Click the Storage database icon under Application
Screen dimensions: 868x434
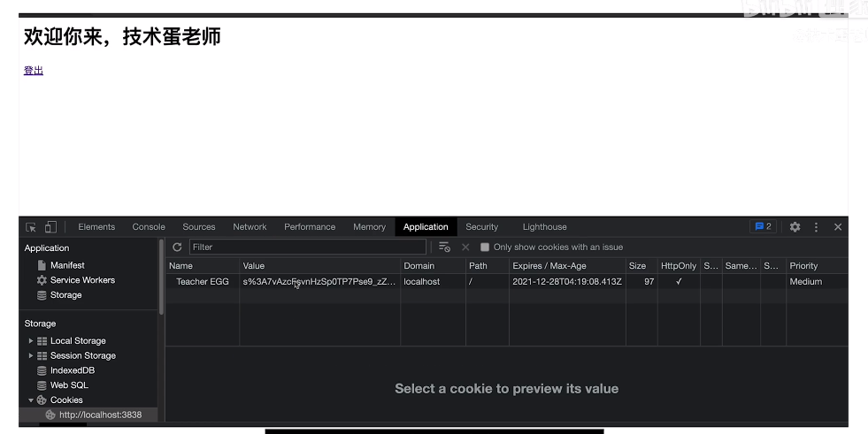pos(42,295)
